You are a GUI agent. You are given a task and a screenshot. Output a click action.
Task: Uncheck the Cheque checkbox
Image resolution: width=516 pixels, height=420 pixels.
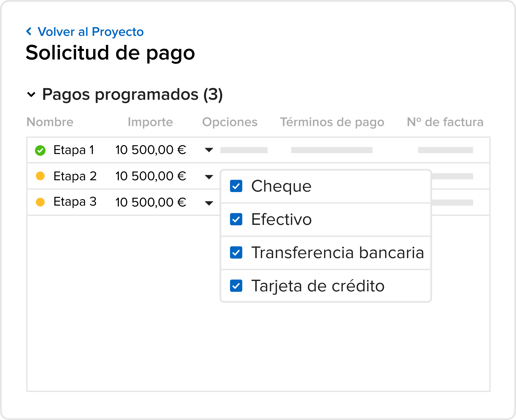236,186
